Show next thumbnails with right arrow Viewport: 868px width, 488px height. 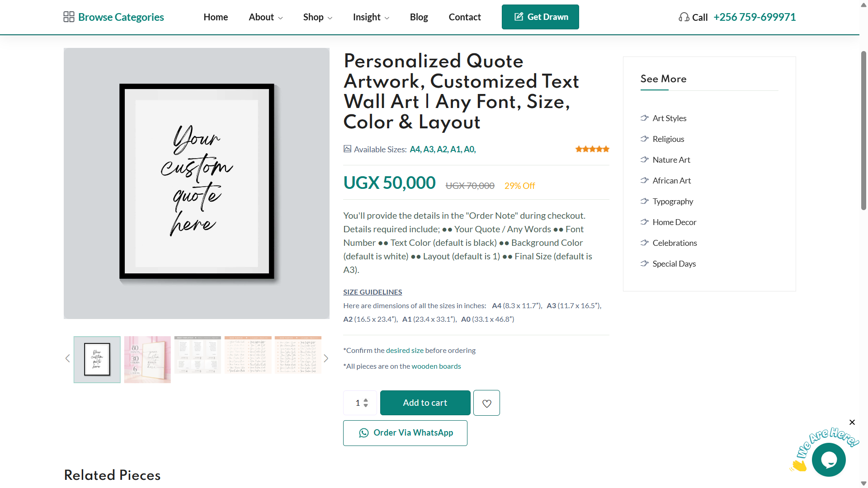point(326,359)
